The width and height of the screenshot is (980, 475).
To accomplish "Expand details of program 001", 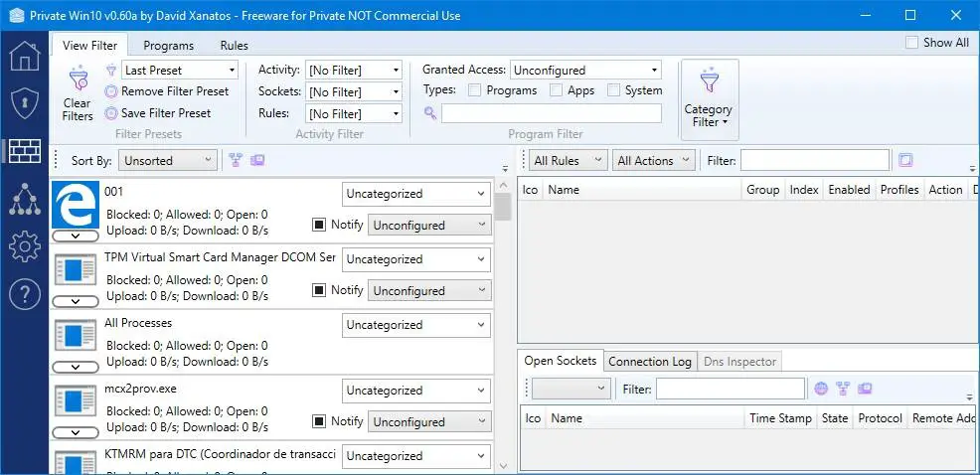I will 75,236.
